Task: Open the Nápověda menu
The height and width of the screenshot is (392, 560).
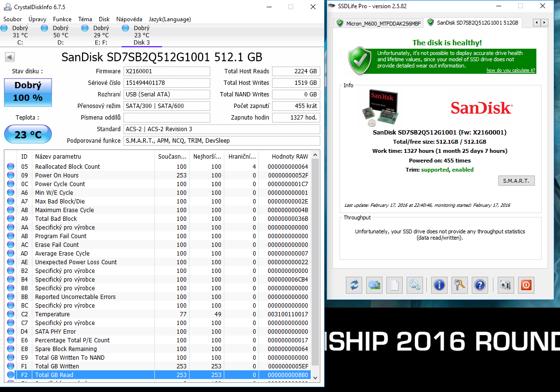Action: (129, 19)
